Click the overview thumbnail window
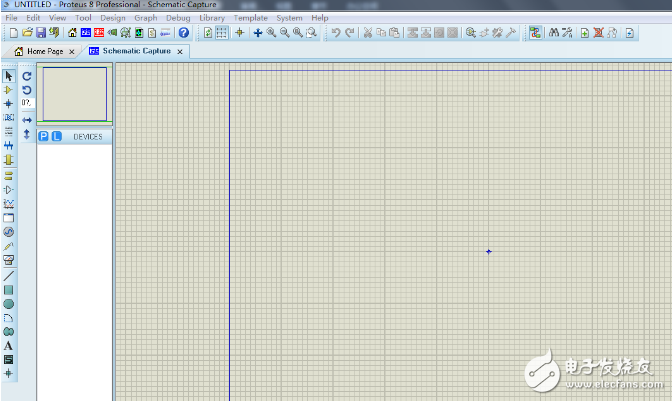This screenshot has height=401, width=672. (x=75, y=93)
